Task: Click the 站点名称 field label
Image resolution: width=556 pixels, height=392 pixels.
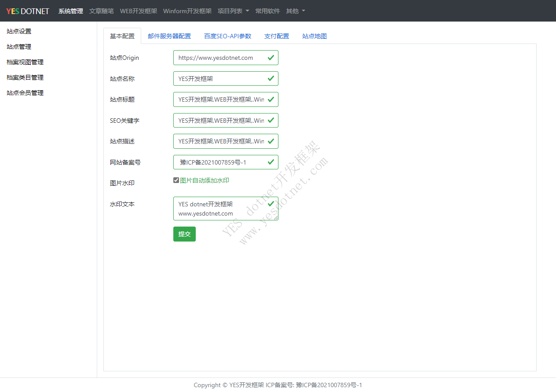Action: coord(122,79)
